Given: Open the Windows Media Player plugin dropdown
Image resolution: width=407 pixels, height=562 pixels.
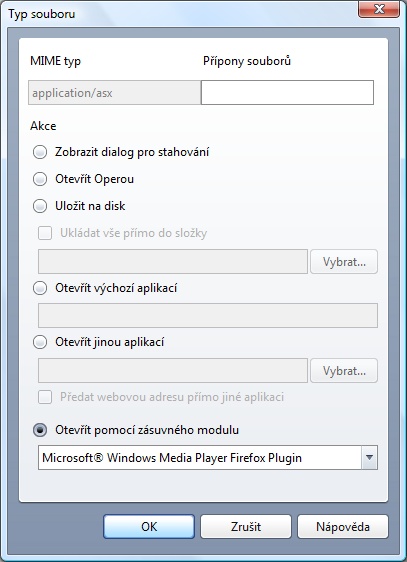Looking at the screenshot, I should [208, 458].
